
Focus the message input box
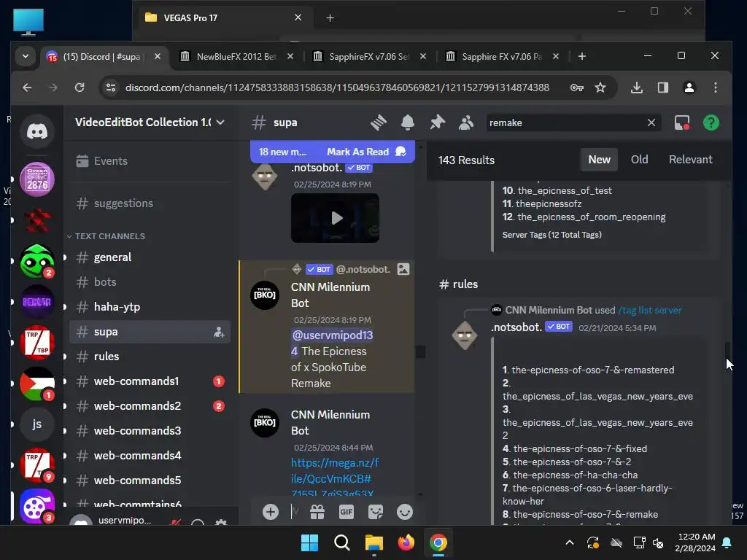pos(296,512)
